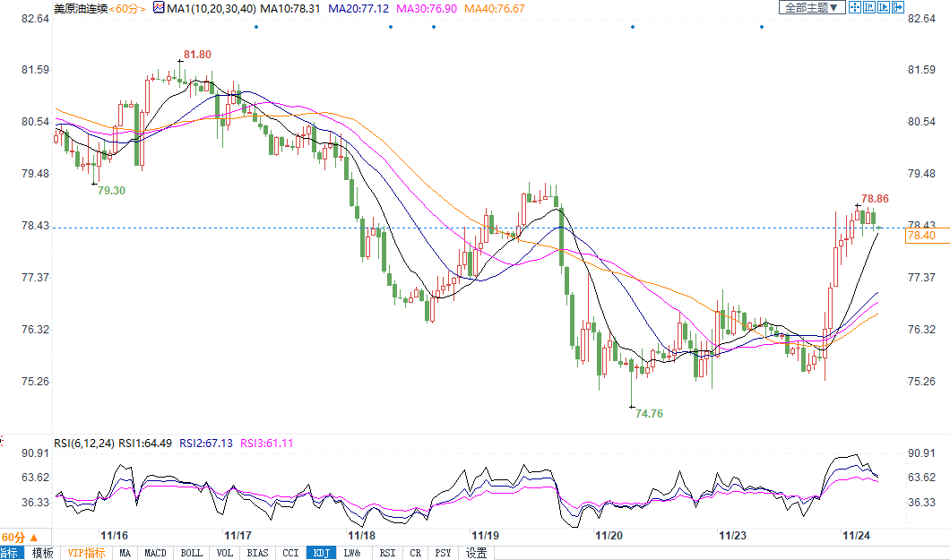Click the MA1 indicator chart icon

coord(159,8)
